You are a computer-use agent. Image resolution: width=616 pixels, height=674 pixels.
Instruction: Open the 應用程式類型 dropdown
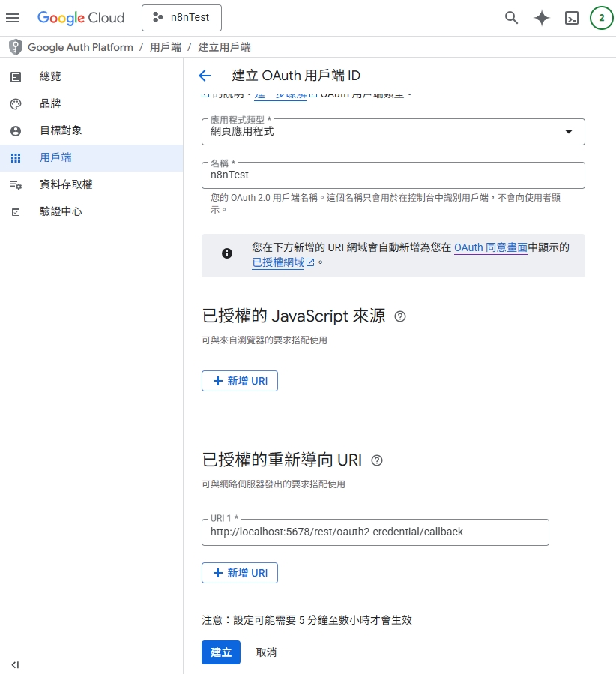click(393, 131)
